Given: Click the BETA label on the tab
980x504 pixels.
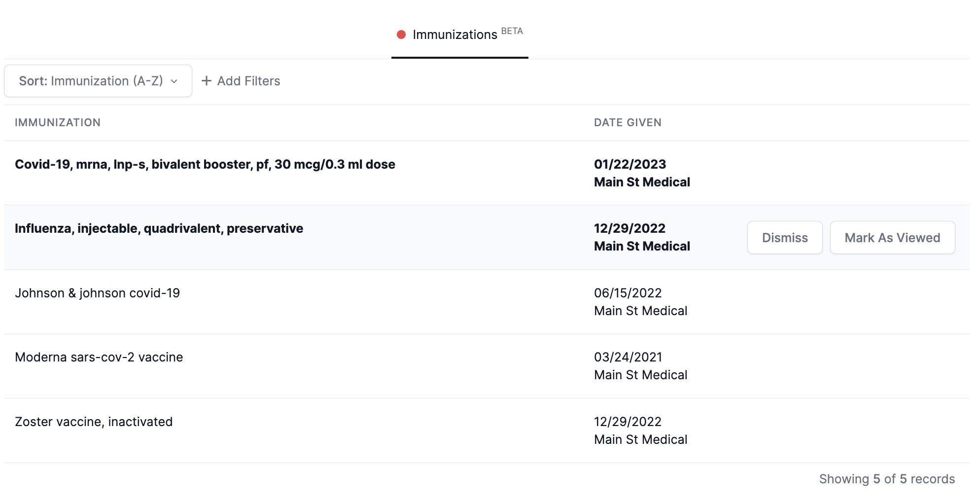Looking at the screenshot, I should click(x=512, y=31).
